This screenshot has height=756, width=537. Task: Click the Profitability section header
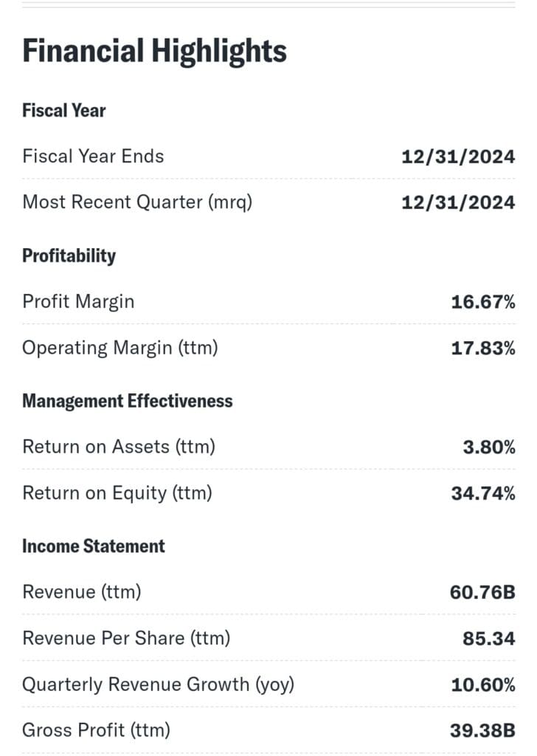[x=69, y=256]
